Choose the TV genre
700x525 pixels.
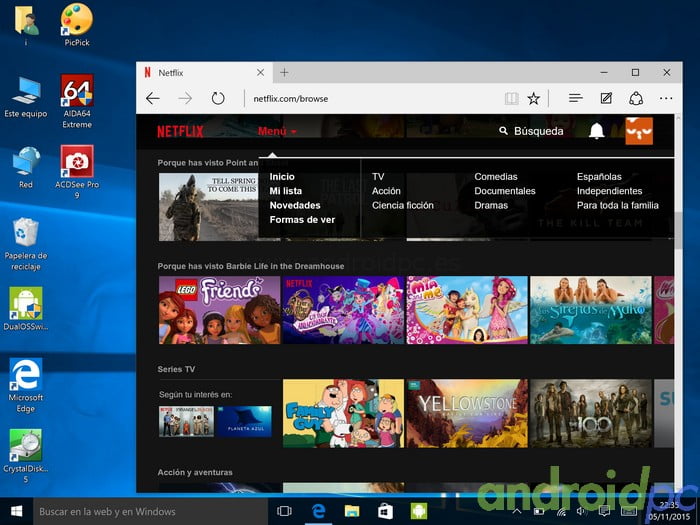coord(378,177)
